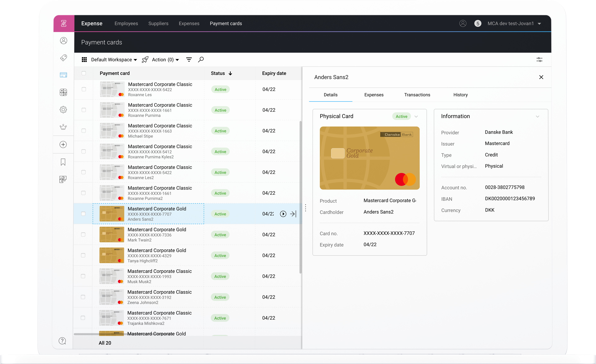Open the filter lines icon
Image resolution: width=596 pixels, height=364 pixels.
(x=189, y=59)
